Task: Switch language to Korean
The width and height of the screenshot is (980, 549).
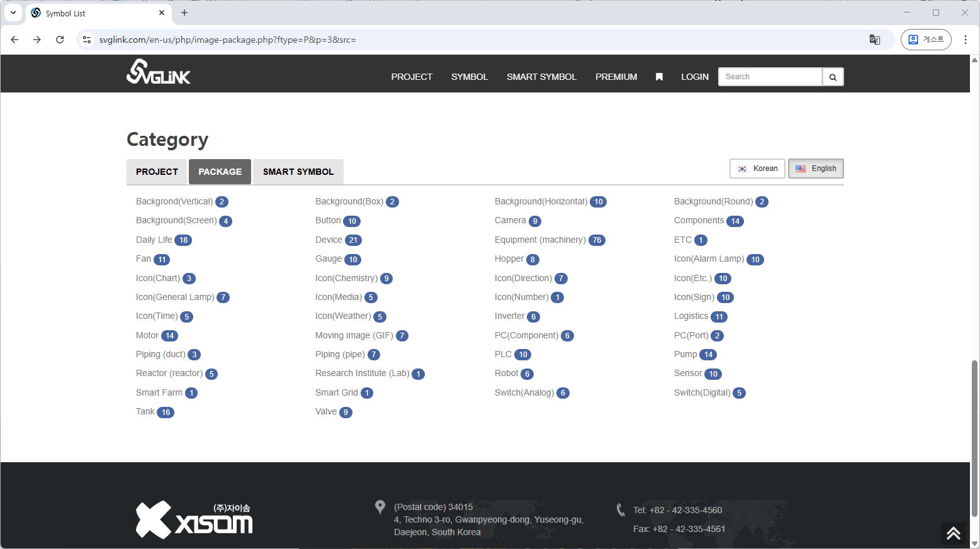Action: click(757, 169)
